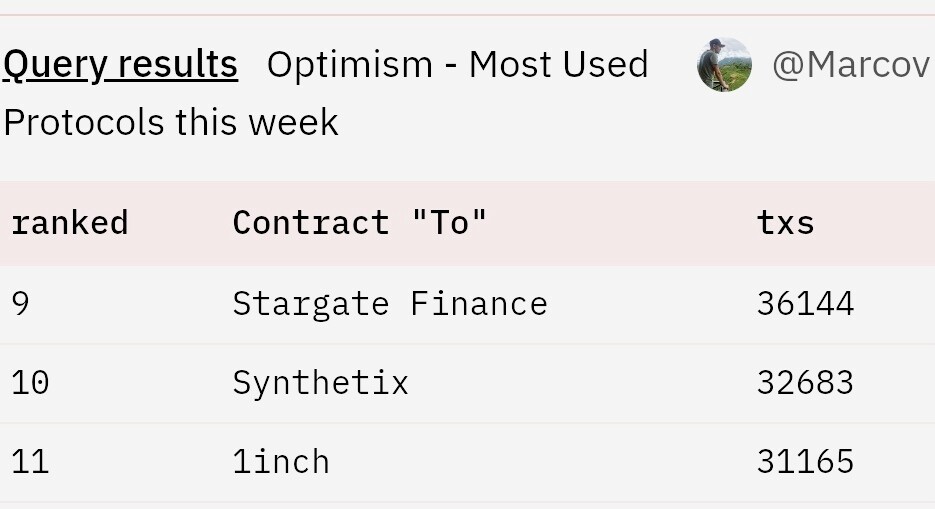Select the 1inch table row
The width and height of the screenshot is (935, 509).
coord(468,463)
